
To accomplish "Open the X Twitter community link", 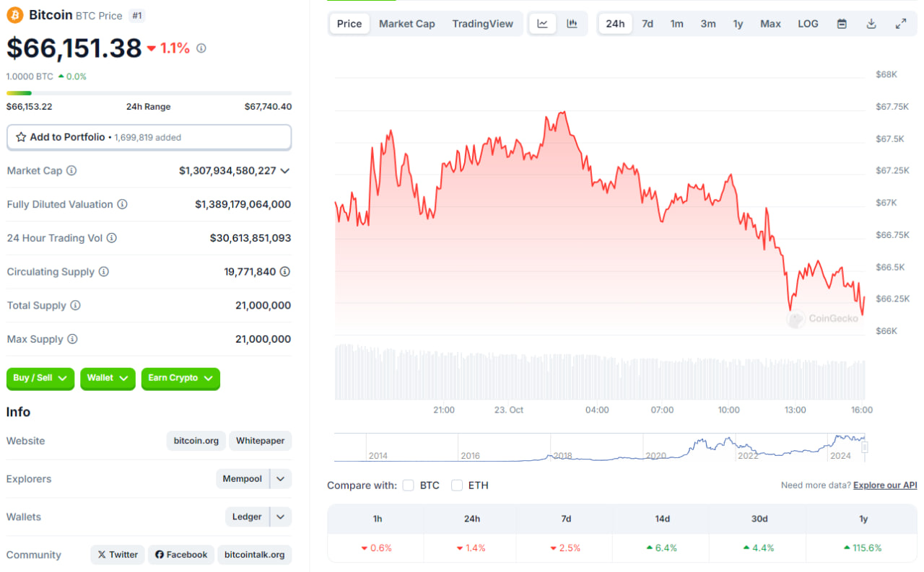I will pos(118,555).
